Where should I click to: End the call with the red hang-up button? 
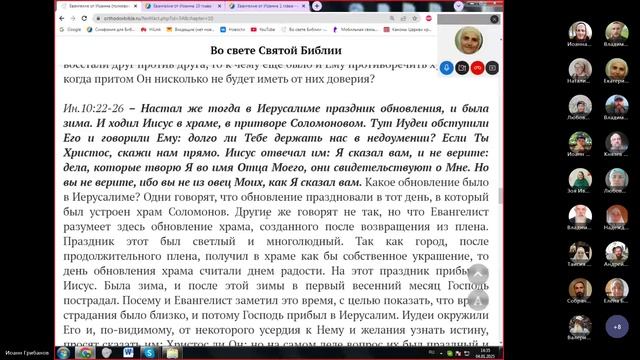(x=477, y=68)
